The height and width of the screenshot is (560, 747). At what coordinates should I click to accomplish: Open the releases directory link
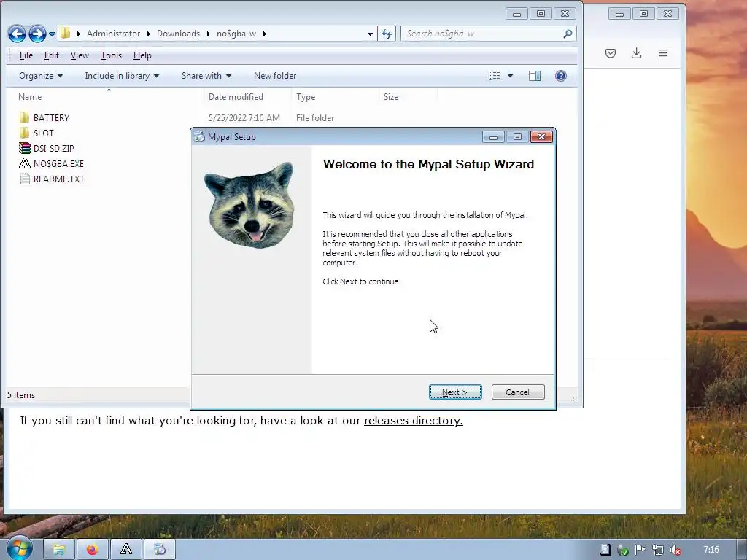pyautogui.click(x=413, y=421)
